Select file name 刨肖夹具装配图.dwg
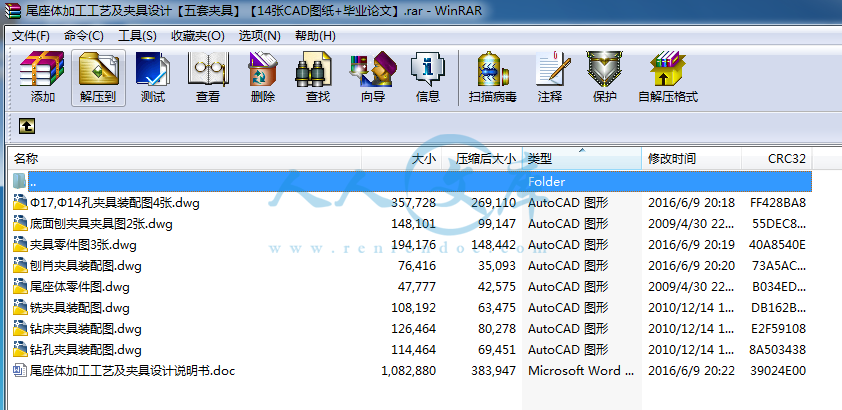The height and width of the screenshot is (410, 842). point(85,266)
